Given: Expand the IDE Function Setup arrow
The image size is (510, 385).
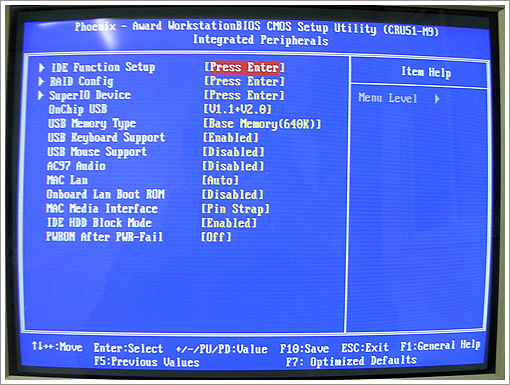Looking at the screenshot, I should pyautogui.click(x=42, y=68).
